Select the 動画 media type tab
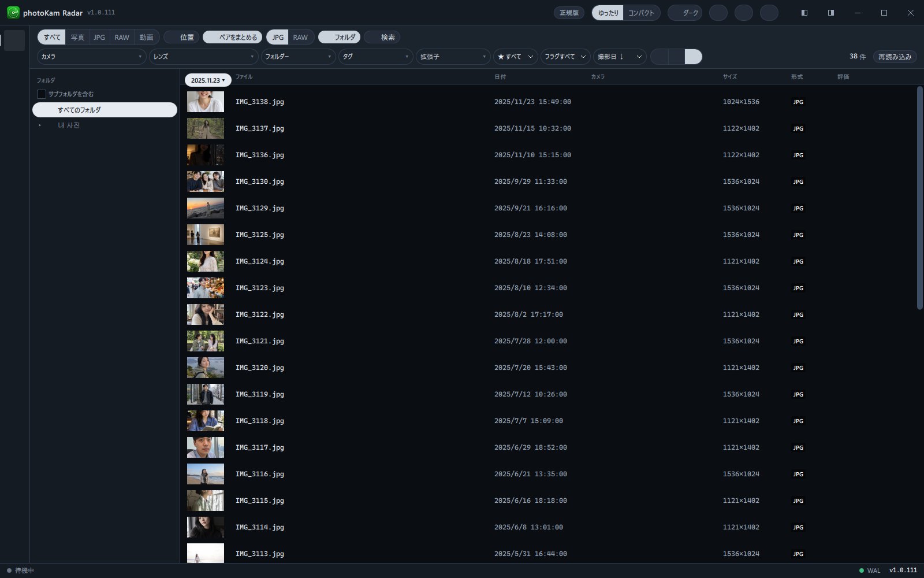Viewport: 924px width, 578px height. coord(146,37)
